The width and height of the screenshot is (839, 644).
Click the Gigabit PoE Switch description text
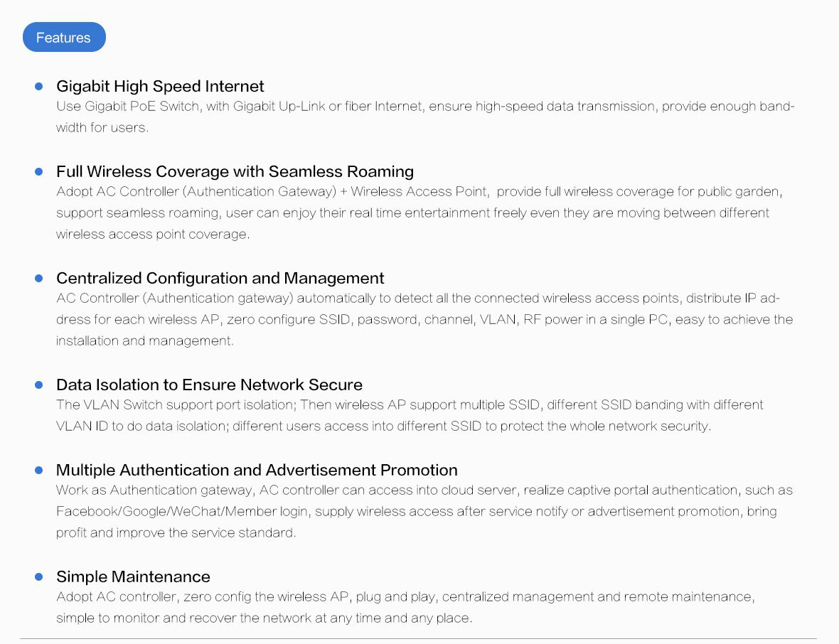point(425,117)
